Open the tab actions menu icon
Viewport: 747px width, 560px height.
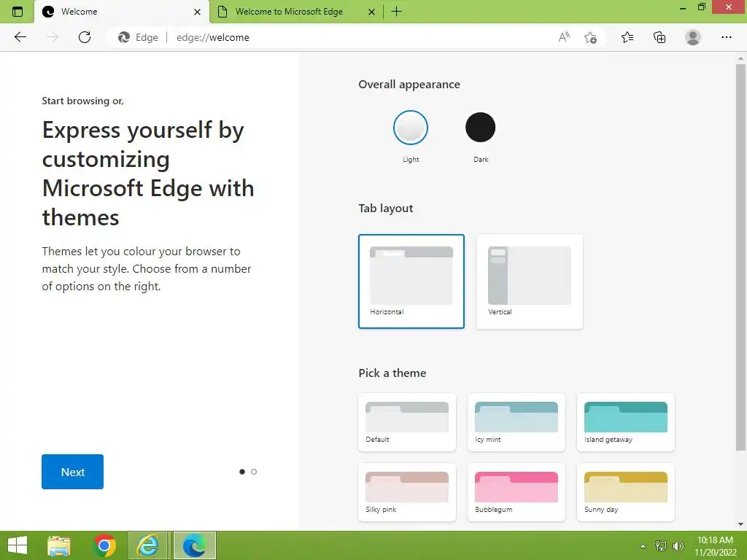(18, 12)
